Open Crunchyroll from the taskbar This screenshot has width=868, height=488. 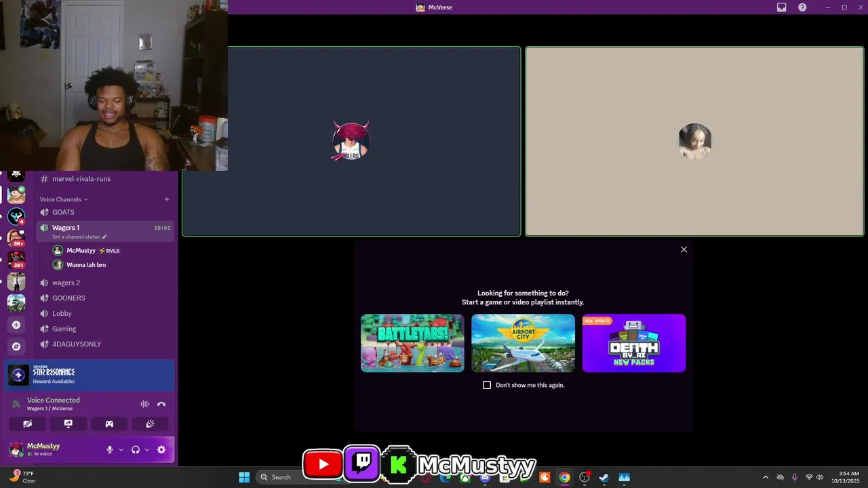545,477
